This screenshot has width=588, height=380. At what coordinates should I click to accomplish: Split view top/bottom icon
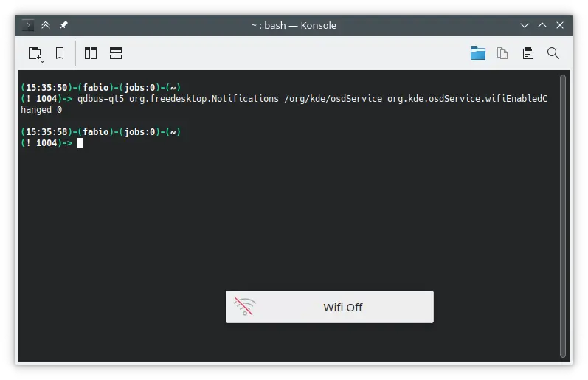click(x=116, y=53)
